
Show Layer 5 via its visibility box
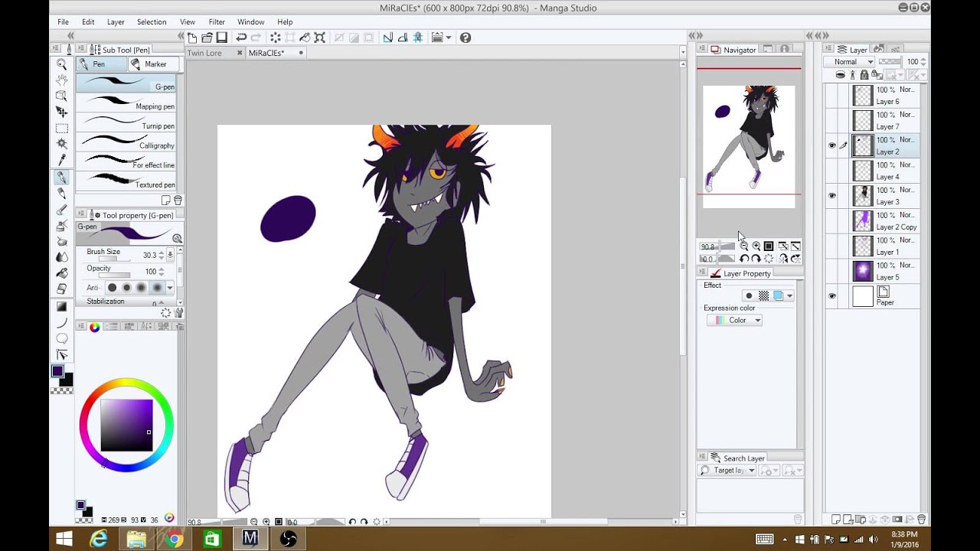832,271
